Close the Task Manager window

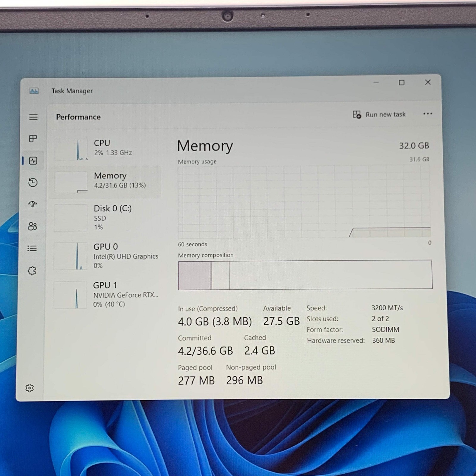(428, 82)
